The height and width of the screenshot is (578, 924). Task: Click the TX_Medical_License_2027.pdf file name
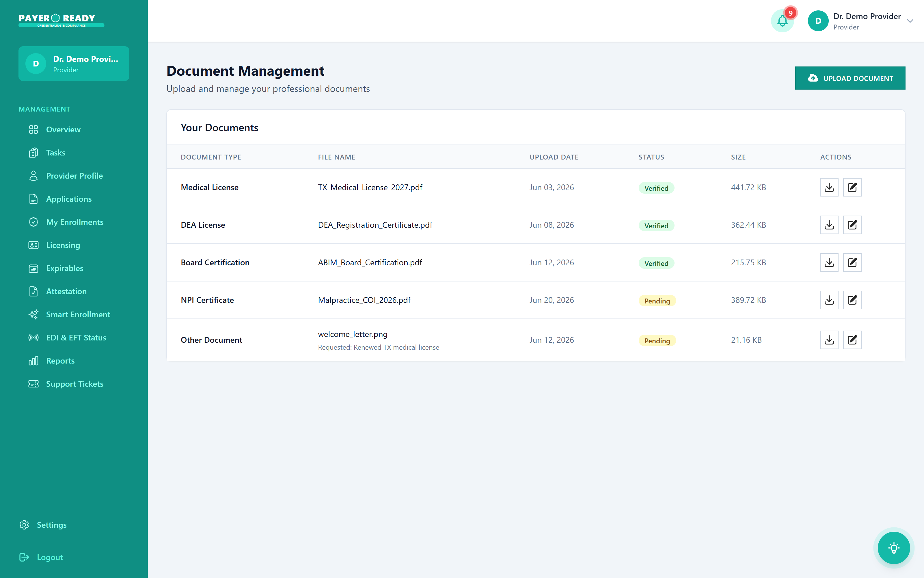pos(370,187)
